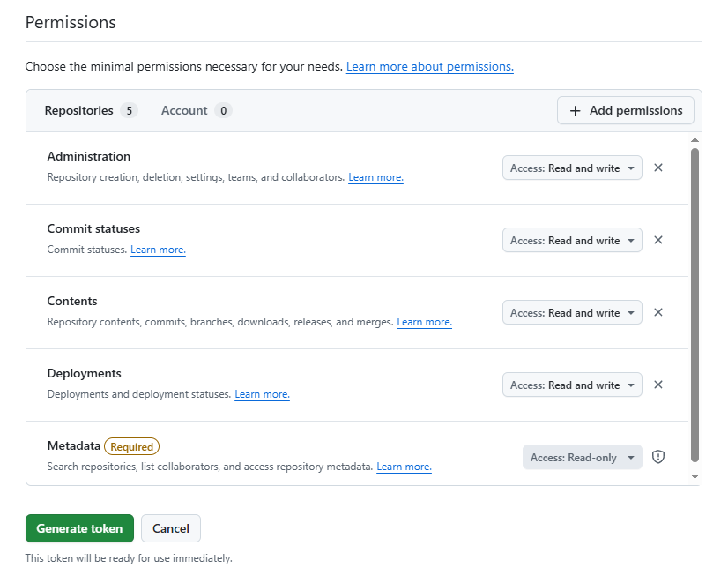Screen dimensions: 728x583
Task: Open the Learn more about permissions link
Action: 429,67
